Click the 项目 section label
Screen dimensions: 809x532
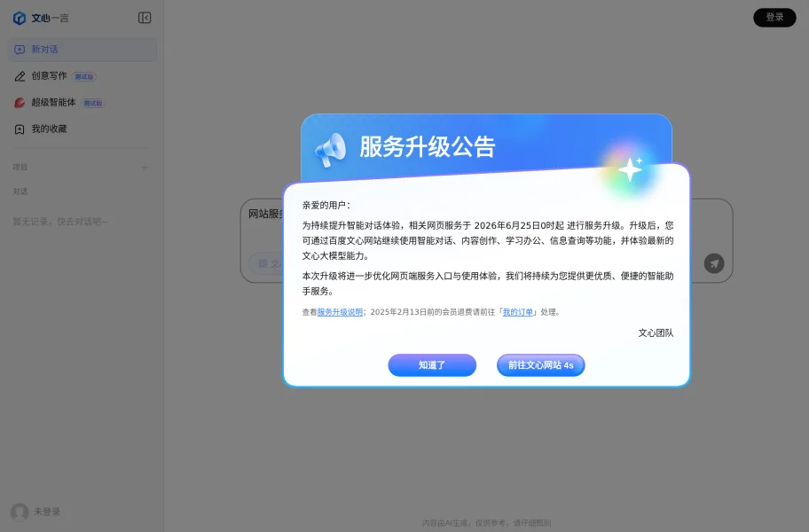click(x=20, y=167)
